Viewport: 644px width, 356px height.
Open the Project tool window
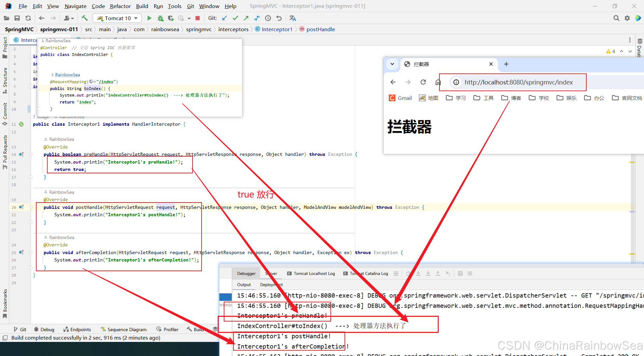5,48
